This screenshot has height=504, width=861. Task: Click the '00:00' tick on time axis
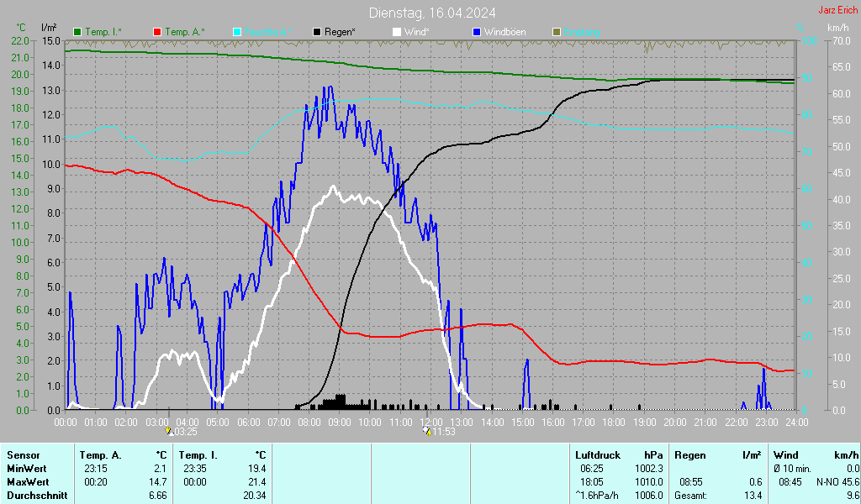[x=66, y=423]
